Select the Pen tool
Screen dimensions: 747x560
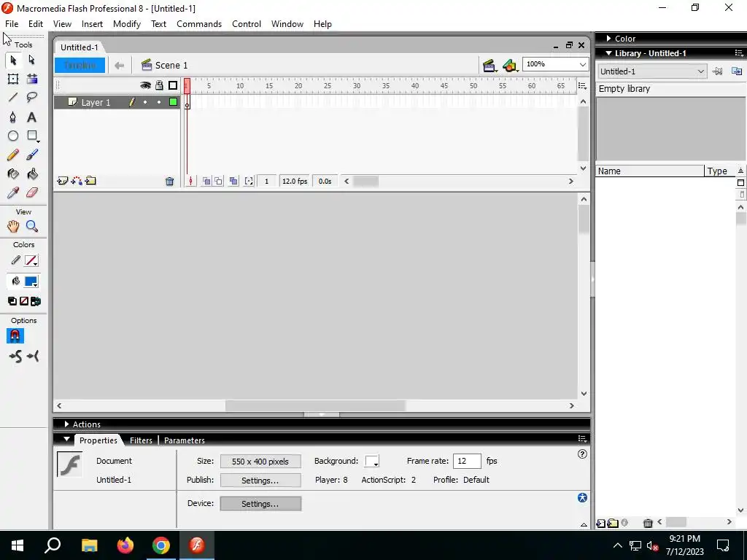click(x=13, y=117)
